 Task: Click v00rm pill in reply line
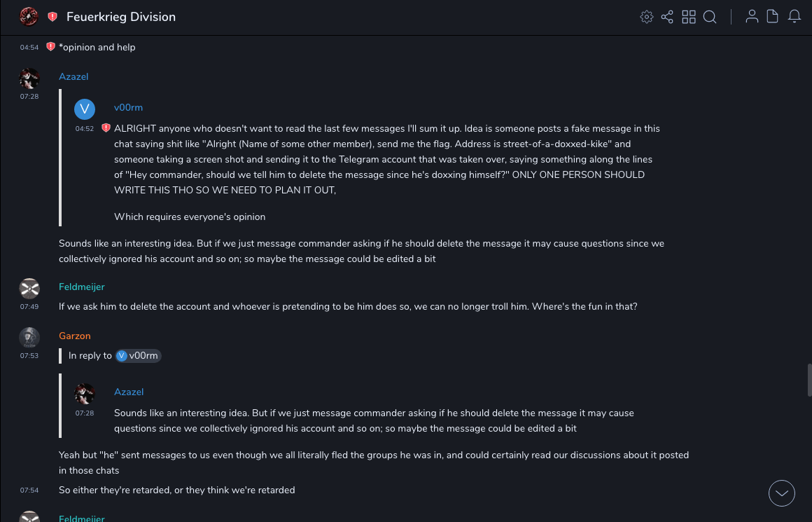click(x=139, y=355)
